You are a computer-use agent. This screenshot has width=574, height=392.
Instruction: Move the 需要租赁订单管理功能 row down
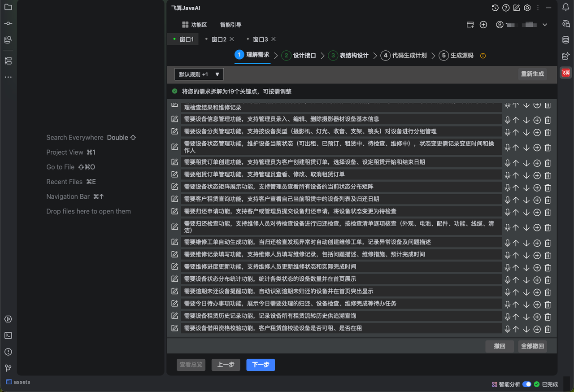click(x=526, y=175)
